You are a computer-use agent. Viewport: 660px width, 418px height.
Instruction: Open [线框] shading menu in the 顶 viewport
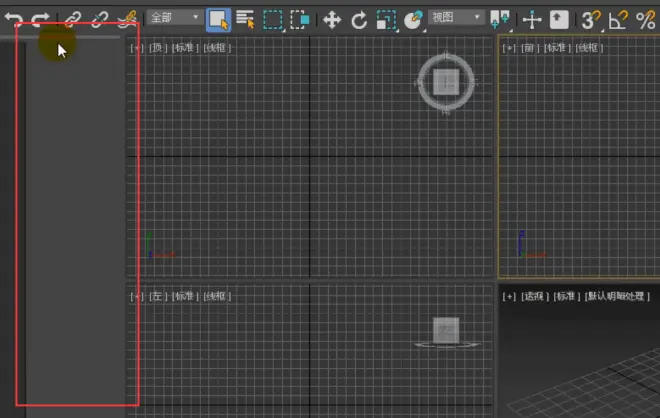[217, 48]
